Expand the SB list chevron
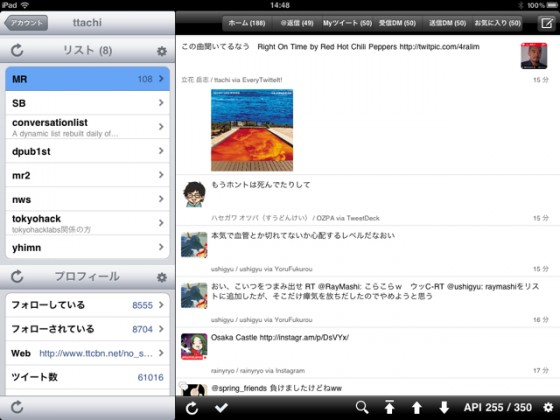The height and width of the screenshot is (420, 560). point(161,103)
